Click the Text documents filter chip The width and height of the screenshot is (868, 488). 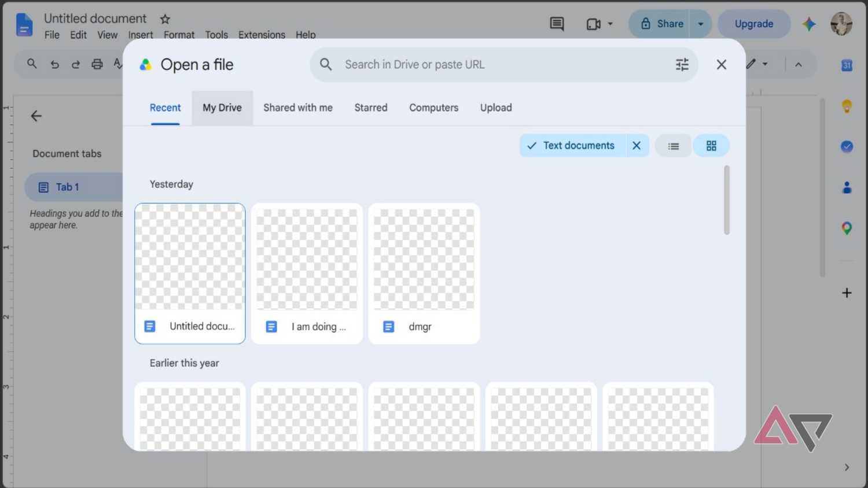[x=572, y=146]
